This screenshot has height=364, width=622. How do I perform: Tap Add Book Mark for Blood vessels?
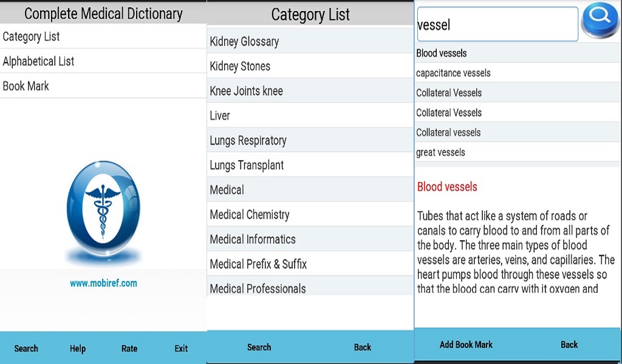coord(465,344)
